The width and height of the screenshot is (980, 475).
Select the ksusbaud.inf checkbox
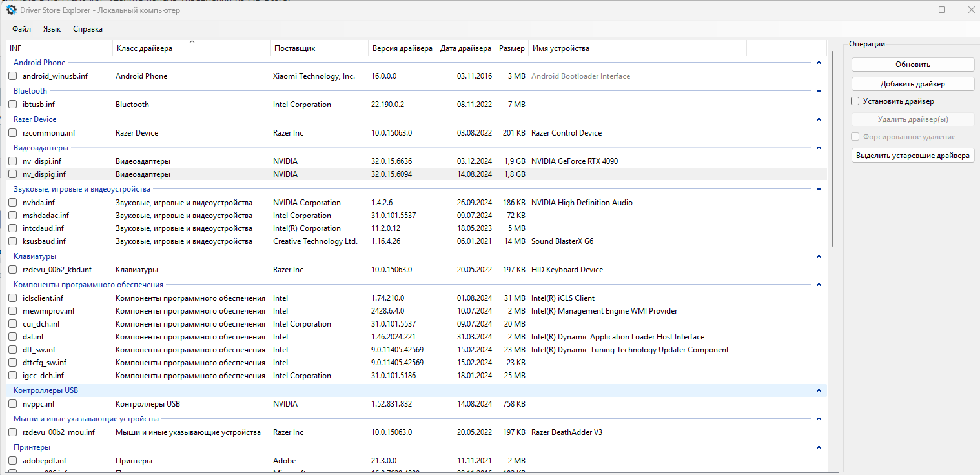pos(13,241)
